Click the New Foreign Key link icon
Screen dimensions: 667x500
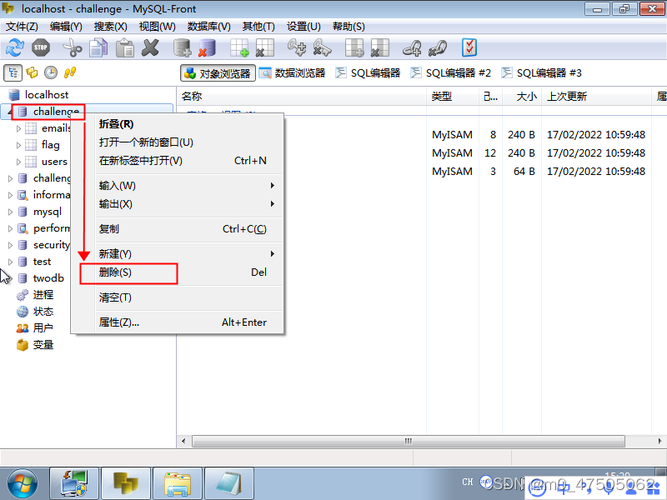coord(412,48)
